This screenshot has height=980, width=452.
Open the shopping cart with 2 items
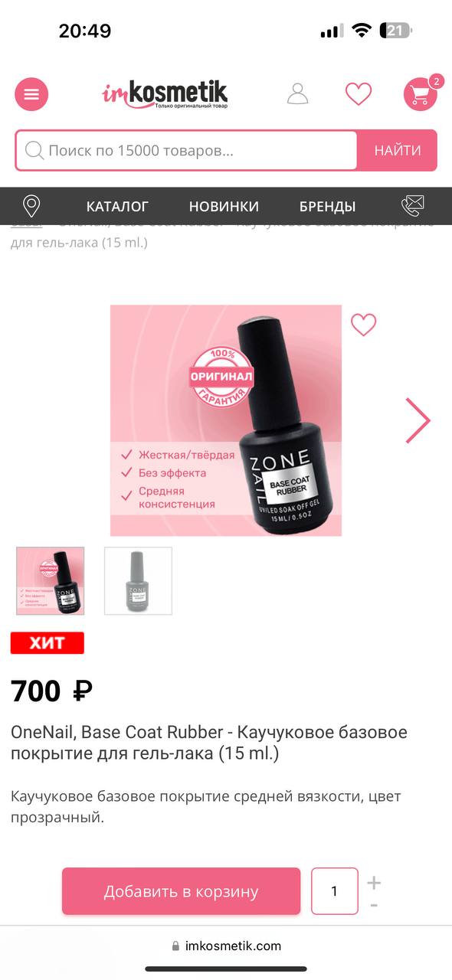[x=421, y=93]
